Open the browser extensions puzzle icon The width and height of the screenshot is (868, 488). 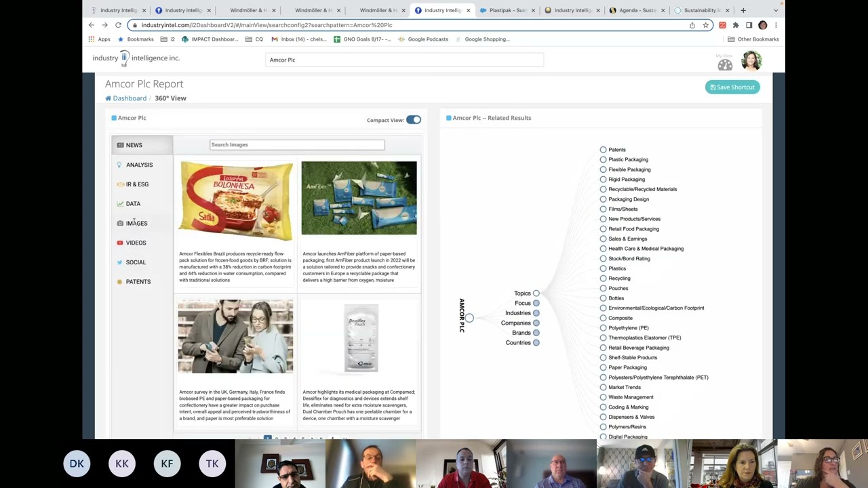[x=736, y=25]
